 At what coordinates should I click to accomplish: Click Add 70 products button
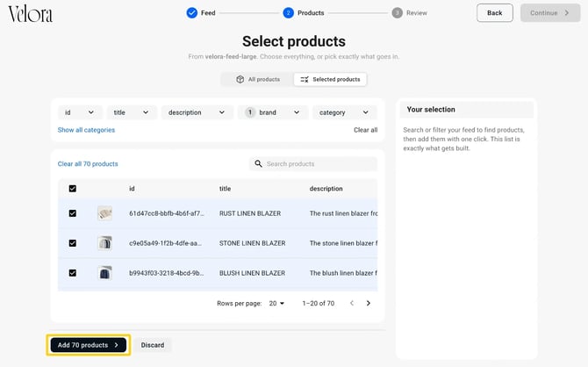(89, 345)
